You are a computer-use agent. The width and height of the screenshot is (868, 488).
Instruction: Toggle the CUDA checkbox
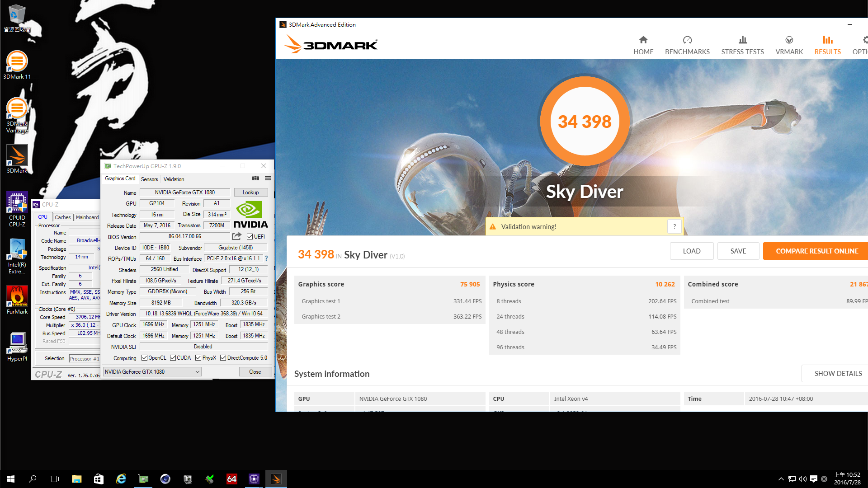(x=173, y=358)
